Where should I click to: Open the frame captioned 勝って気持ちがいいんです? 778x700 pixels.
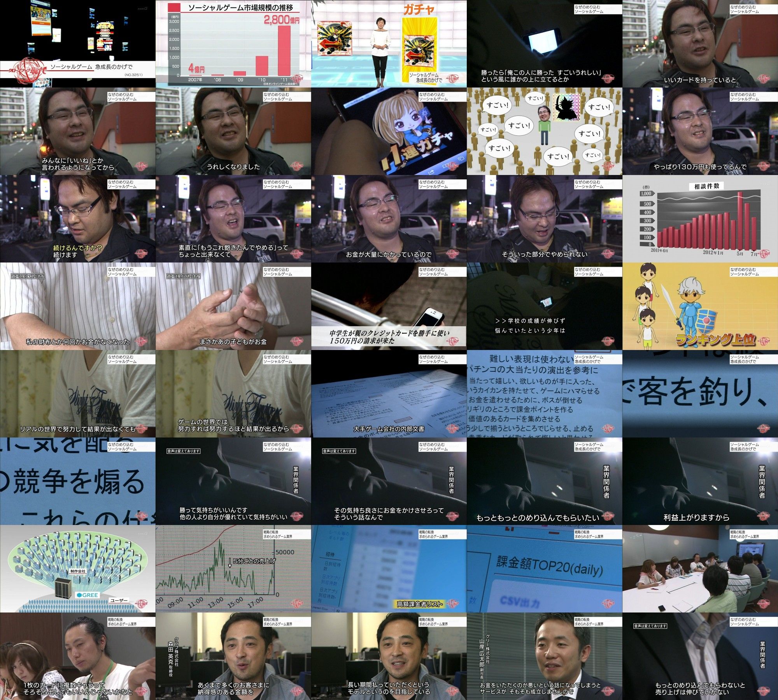233,481
